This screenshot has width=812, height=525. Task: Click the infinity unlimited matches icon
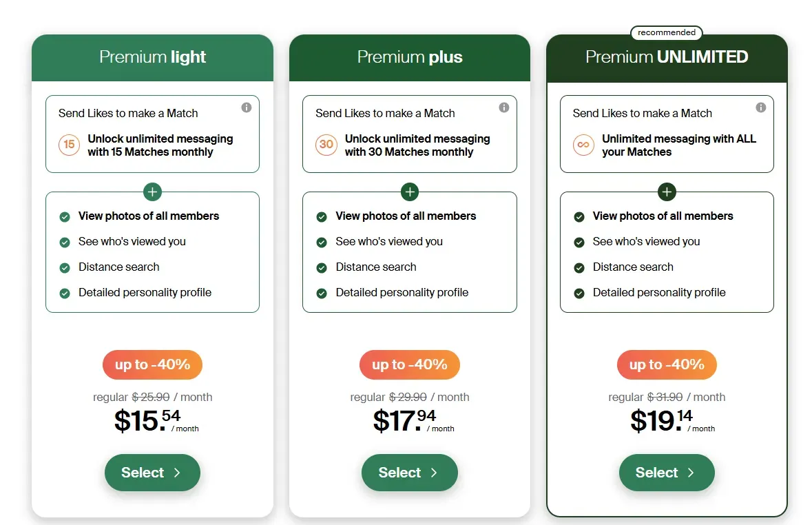coord(583,145)
